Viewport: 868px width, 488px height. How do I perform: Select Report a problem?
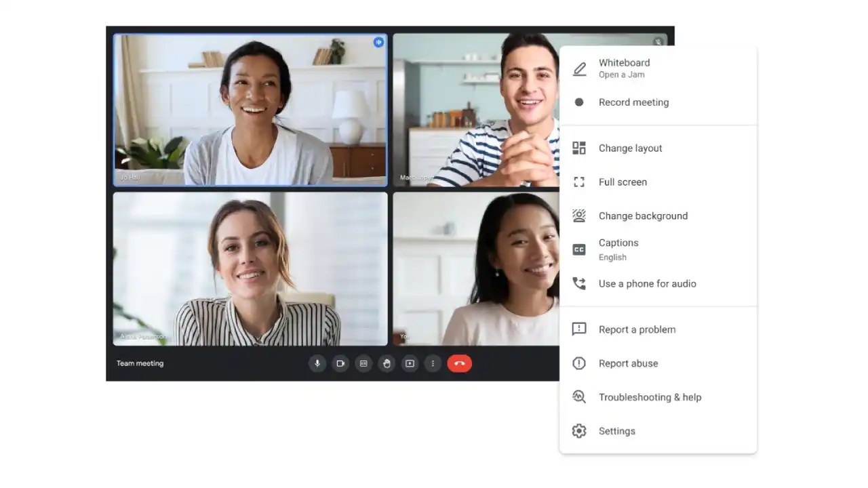click(637, 329)
